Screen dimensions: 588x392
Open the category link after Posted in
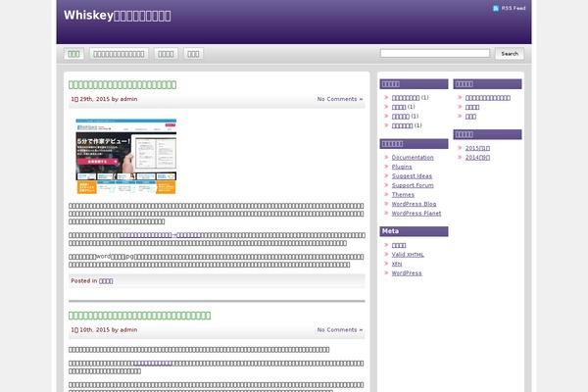pyautogui.click(x=106, y=281)
